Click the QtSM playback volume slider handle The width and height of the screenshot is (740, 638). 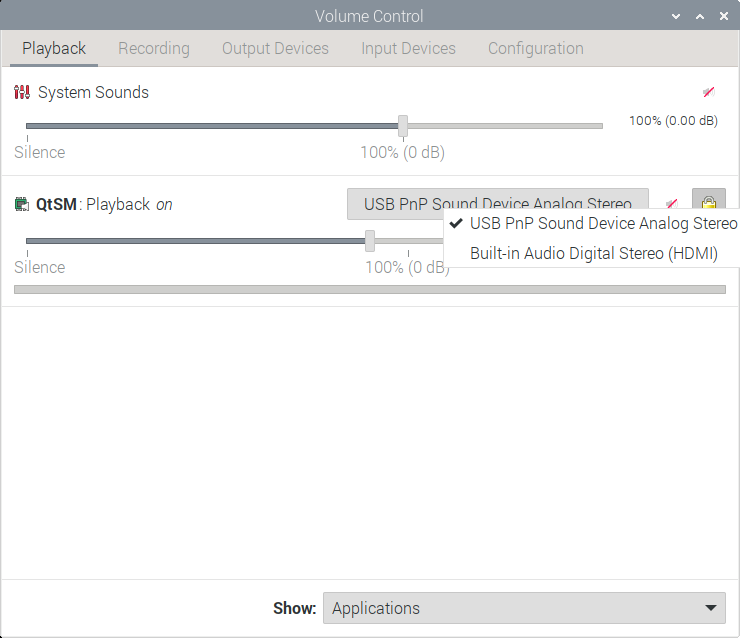pyautogui.click(x=370, y=241)
